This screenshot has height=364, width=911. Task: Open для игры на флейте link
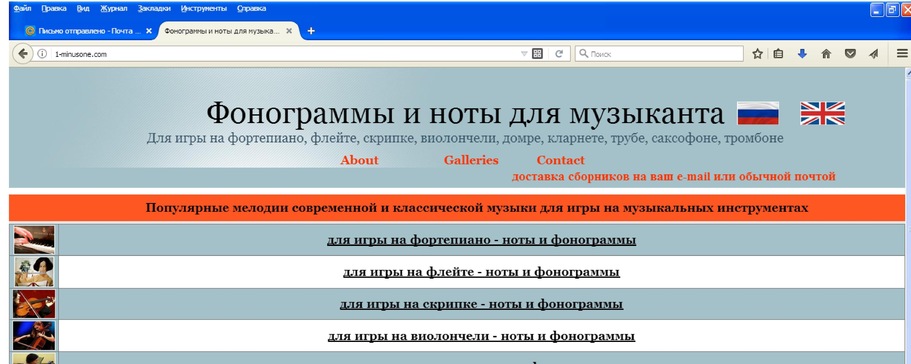(481, 272)
